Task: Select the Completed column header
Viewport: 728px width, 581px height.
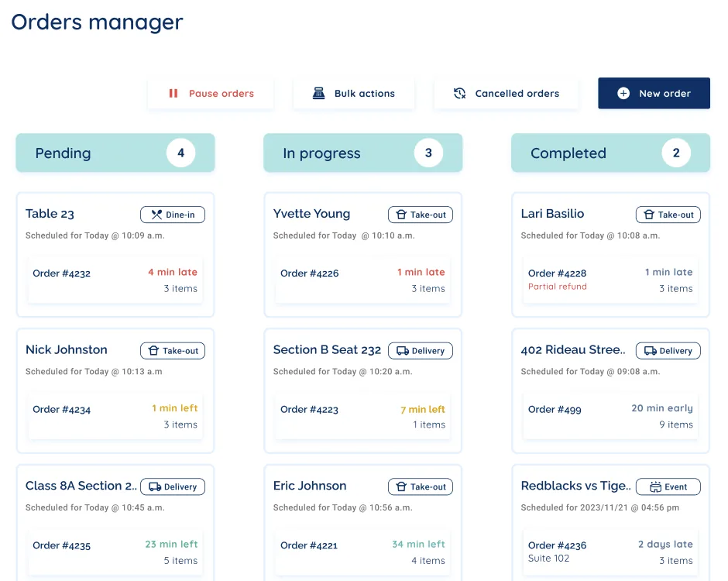Action: click(x=610, y=153)
